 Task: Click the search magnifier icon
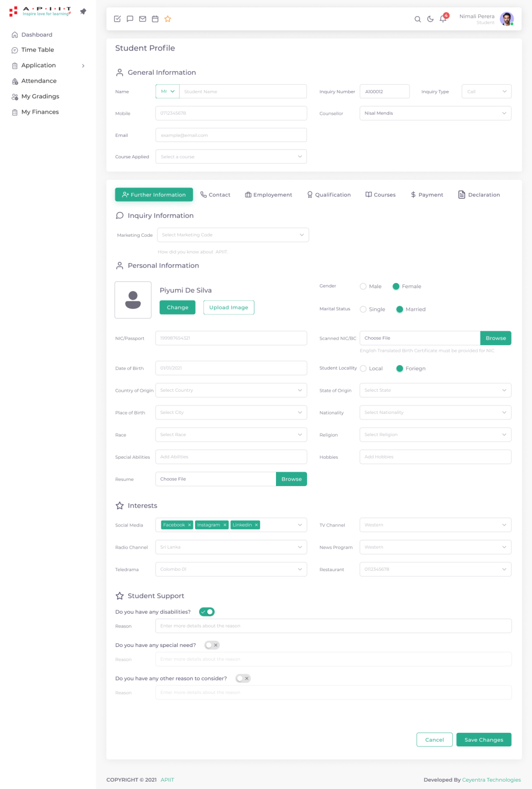417,19
